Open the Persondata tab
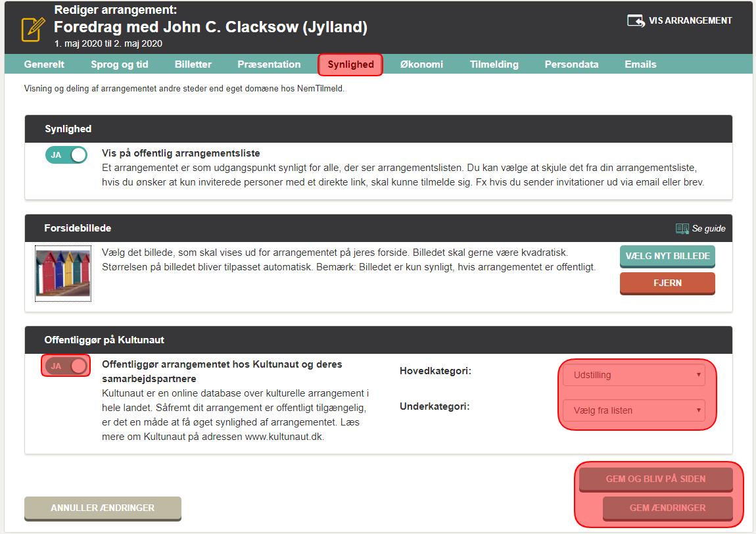Screen dimensions: 756x534 click(571, 64)
